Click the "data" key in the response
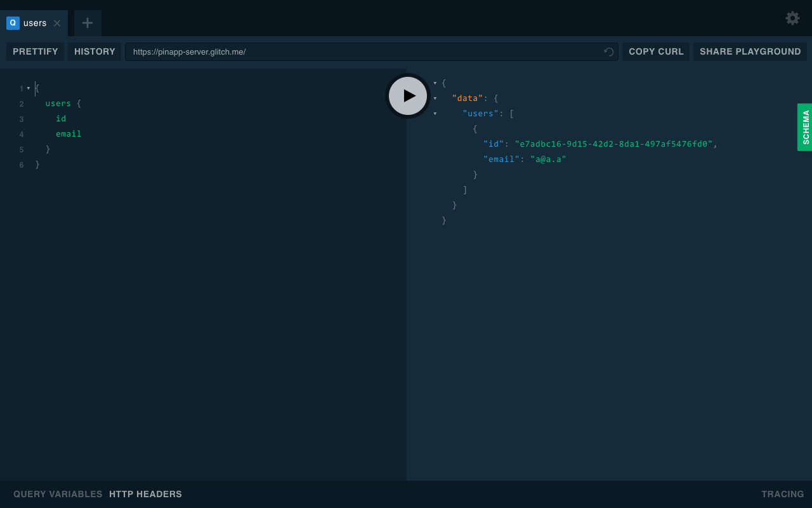Viewport: 812px width, 508px height. 468,98
